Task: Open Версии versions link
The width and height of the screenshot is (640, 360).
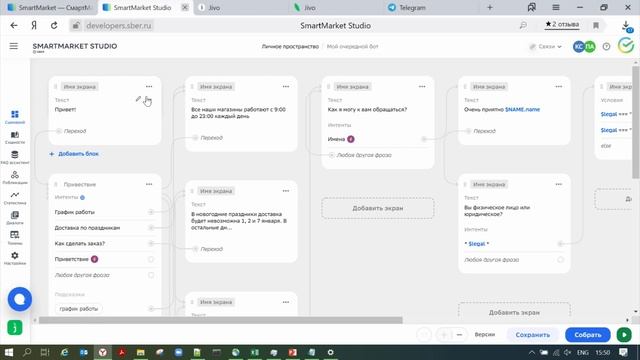Action: (x=484, y=334)
